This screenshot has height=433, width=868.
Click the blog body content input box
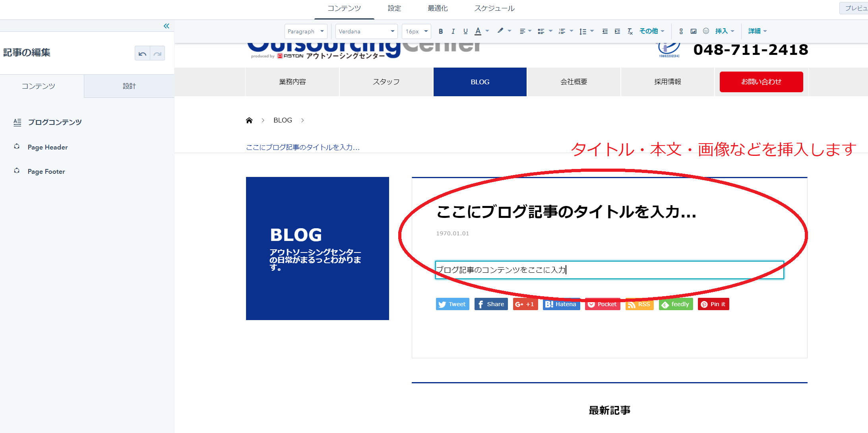click(609, 270)
